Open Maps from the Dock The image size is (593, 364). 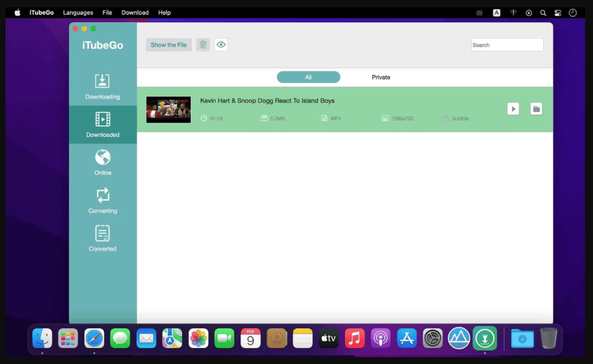[172, 338]
